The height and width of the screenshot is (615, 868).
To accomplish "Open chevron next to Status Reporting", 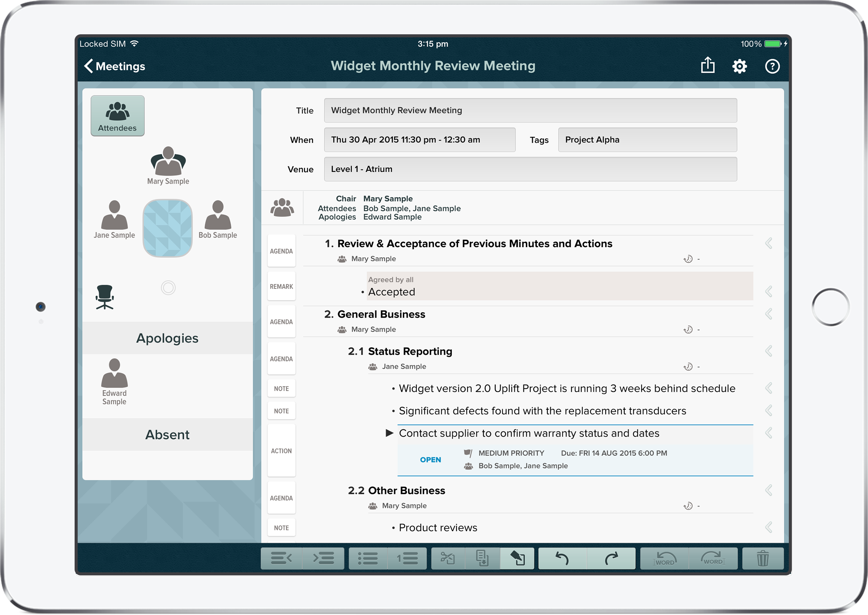I will 769,351.
